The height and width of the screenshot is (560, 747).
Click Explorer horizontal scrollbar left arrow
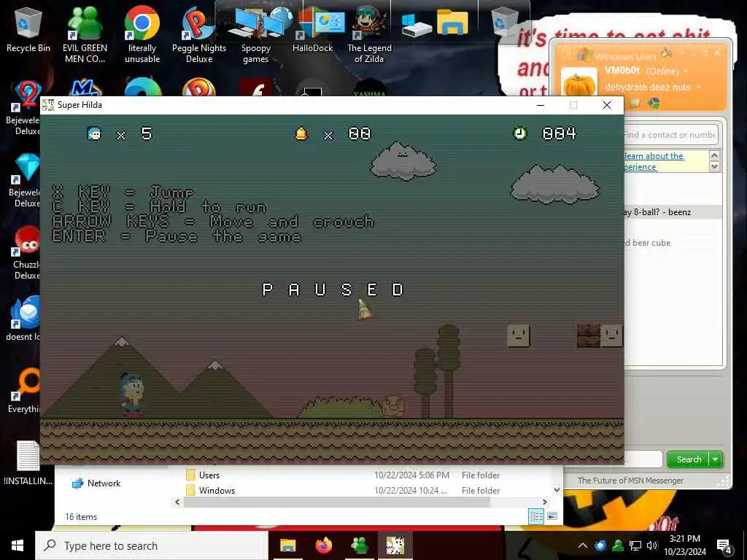click(x=177, y=502)
